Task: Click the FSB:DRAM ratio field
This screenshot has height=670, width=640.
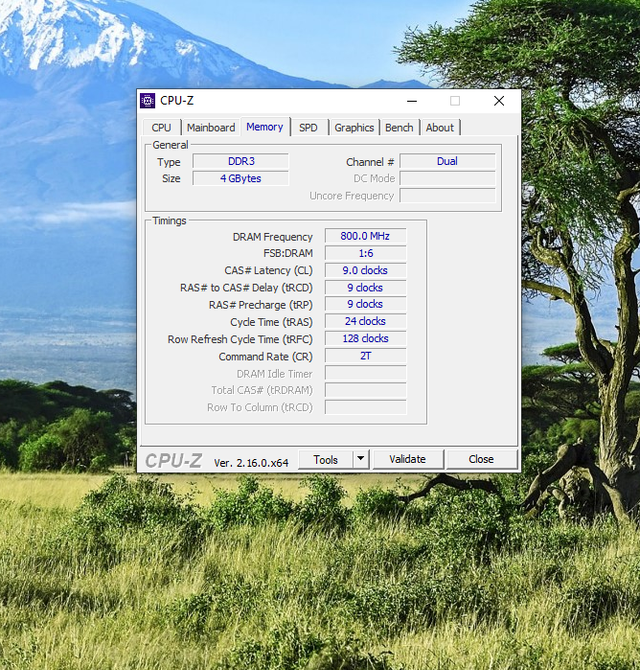Action: pos(365,254)
